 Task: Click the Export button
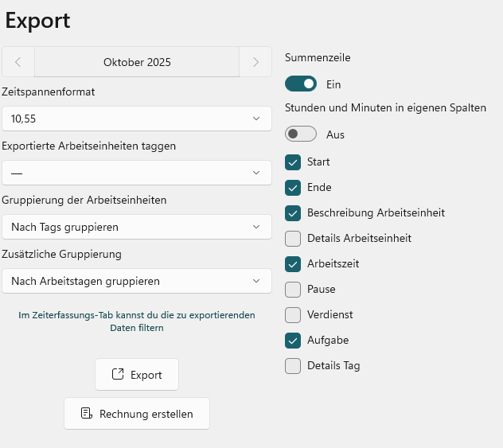tap(137, 375)
